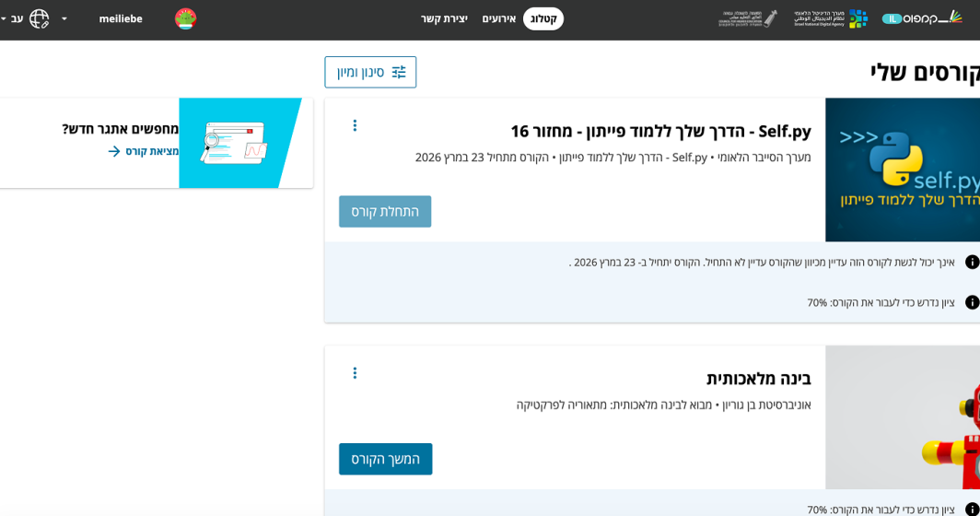Click the Campus IL logo
980x516 pixels.
coord(924,18)
